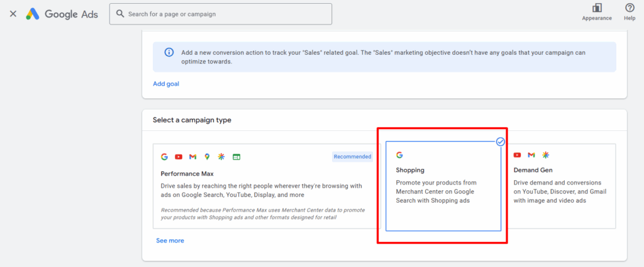644x267 pixels.
Task: Click the 'Select a campaign type' heading
Action: click(x=192, y=120)
